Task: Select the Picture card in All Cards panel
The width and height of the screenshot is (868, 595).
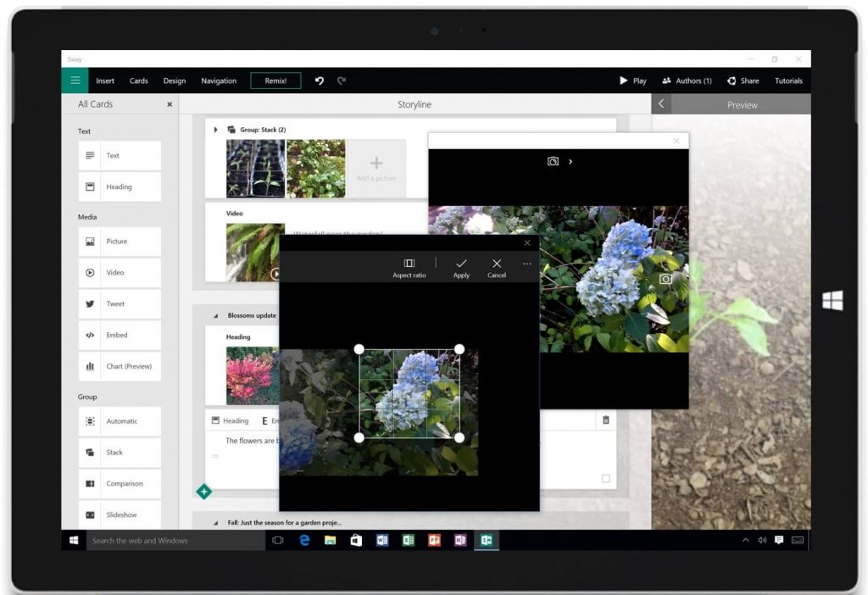Action: click(119, 241)
